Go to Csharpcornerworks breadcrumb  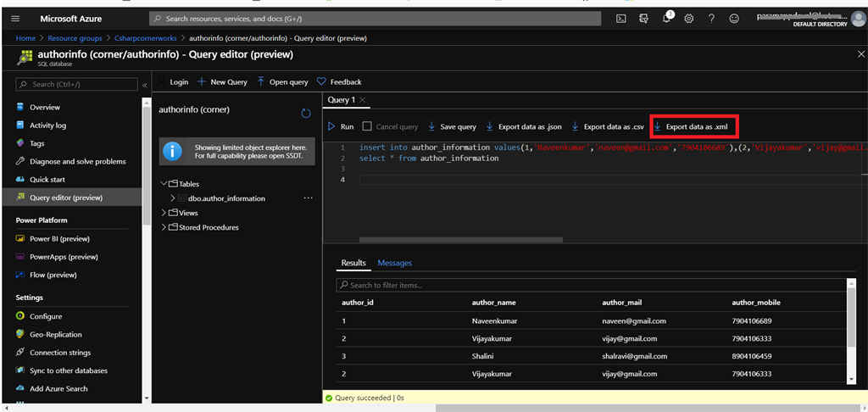click(x=147, y=38)
